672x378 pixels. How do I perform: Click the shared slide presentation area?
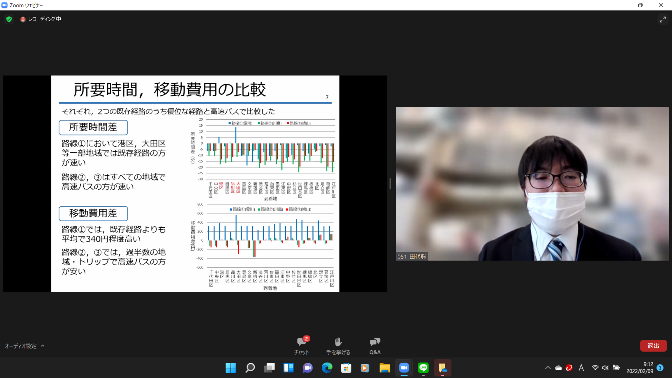click(x=195, y=184)
